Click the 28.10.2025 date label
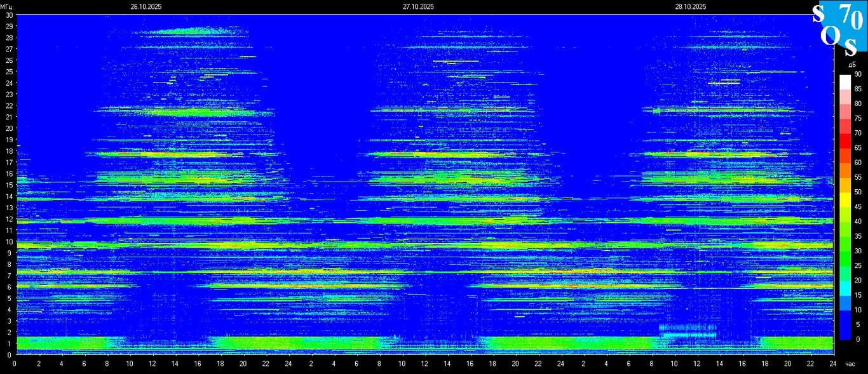868x374 pixels. pos(691,6)
